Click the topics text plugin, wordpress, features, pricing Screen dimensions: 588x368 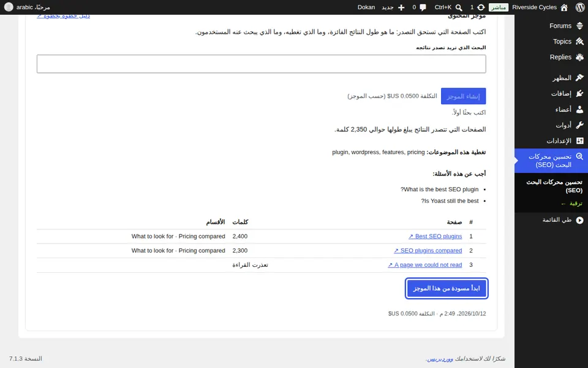point(379,152)
